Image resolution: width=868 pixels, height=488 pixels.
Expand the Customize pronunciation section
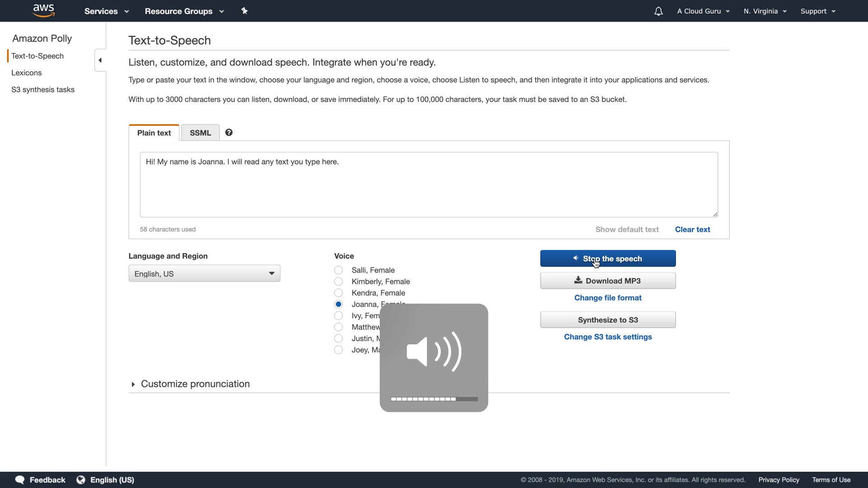(x=194, y=384)
